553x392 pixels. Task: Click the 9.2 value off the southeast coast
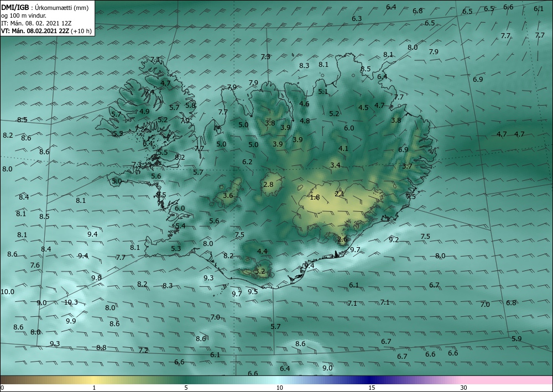tap(394, 240)
